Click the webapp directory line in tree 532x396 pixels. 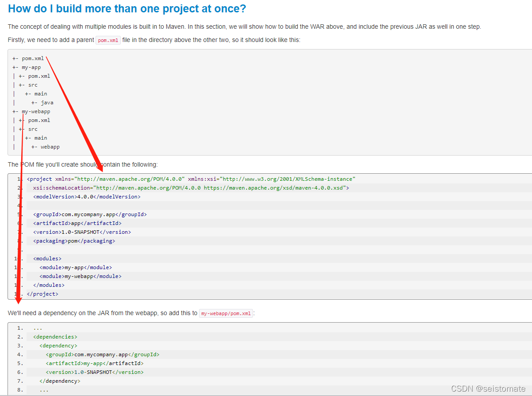click(x=45, y=147)
